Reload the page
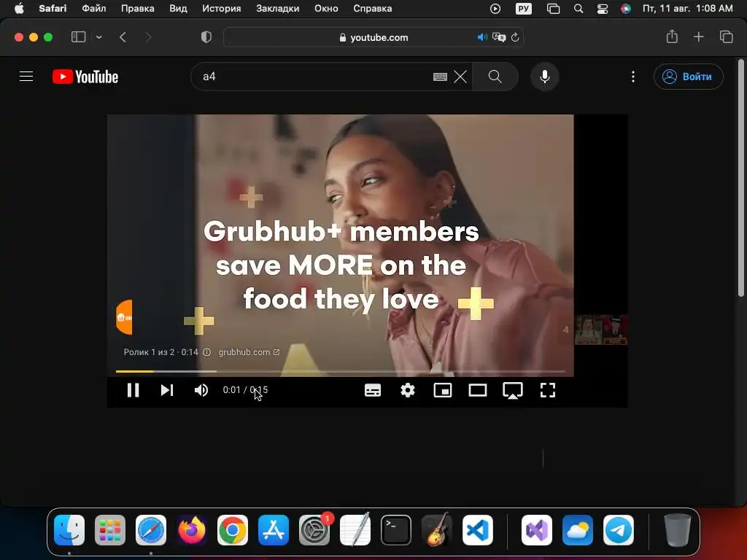 click(x=515, y=37)
